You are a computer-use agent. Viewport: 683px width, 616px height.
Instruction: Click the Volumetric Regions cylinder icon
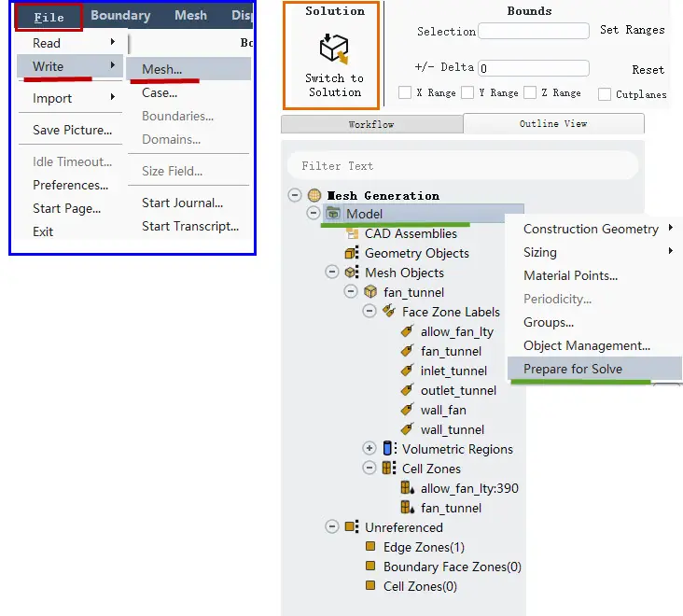387,448
